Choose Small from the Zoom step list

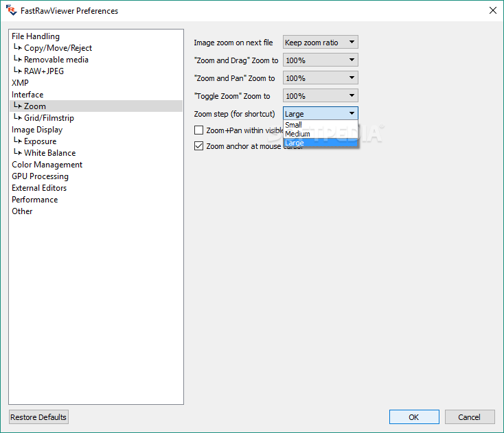321,125
